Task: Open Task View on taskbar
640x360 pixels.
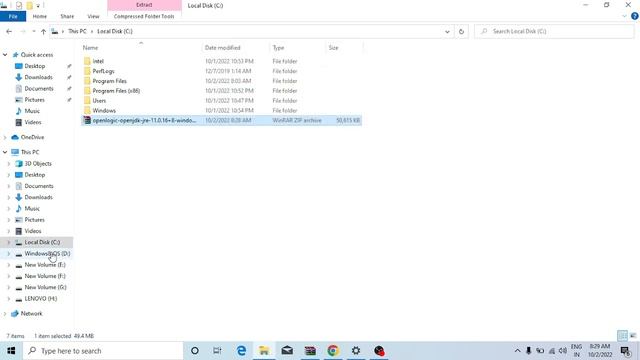Action: (x=217, y=351)
